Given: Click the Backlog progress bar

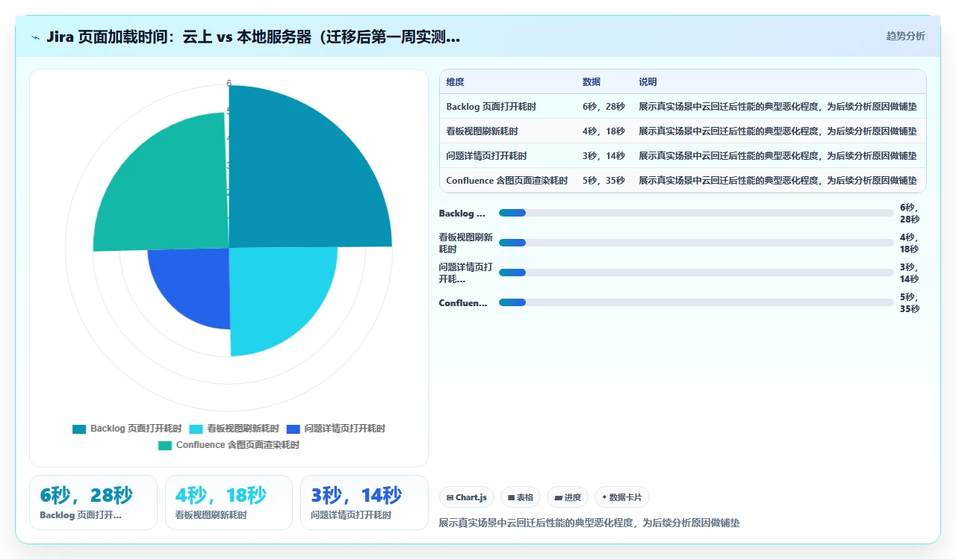Looking at the screenshot, I should click(x=696, y=213).
